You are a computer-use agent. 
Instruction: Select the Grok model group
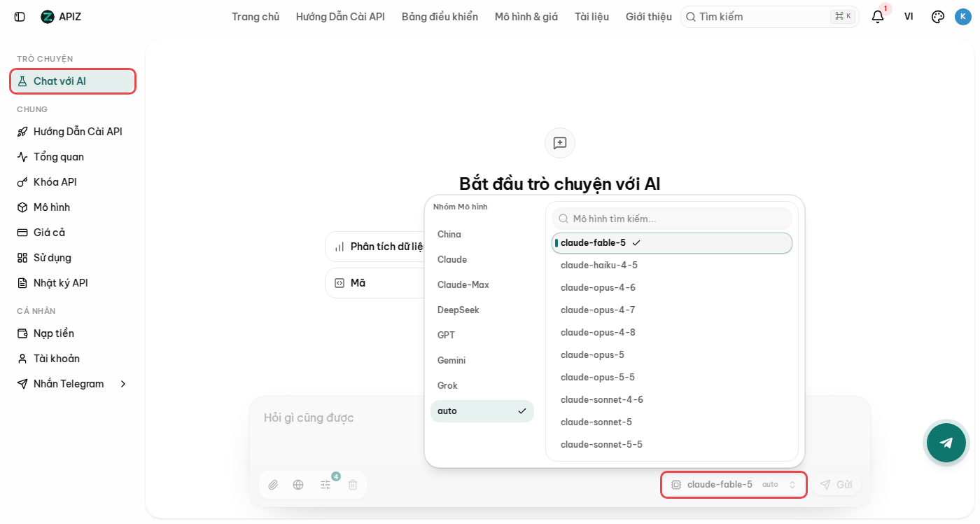(482, 385)
